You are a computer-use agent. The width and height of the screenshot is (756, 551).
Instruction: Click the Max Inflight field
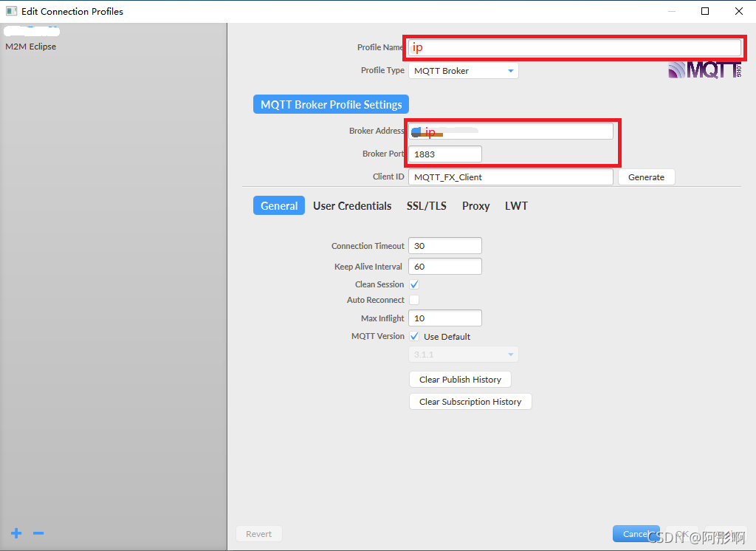tap(445, 318)
